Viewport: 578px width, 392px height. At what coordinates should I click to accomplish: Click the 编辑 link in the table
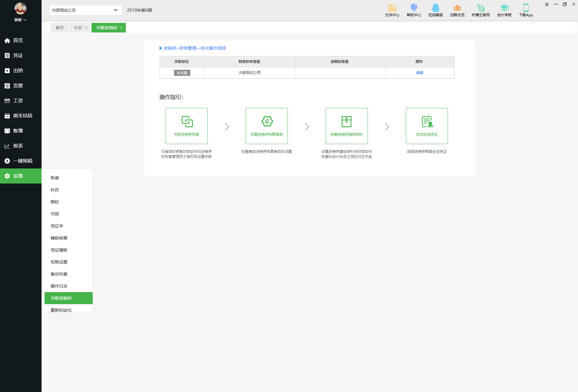point(419,73)
